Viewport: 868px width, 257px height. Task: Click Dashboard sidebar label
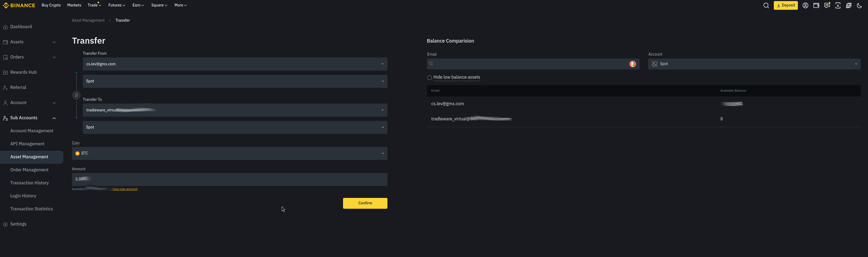(x=21, y=27)
